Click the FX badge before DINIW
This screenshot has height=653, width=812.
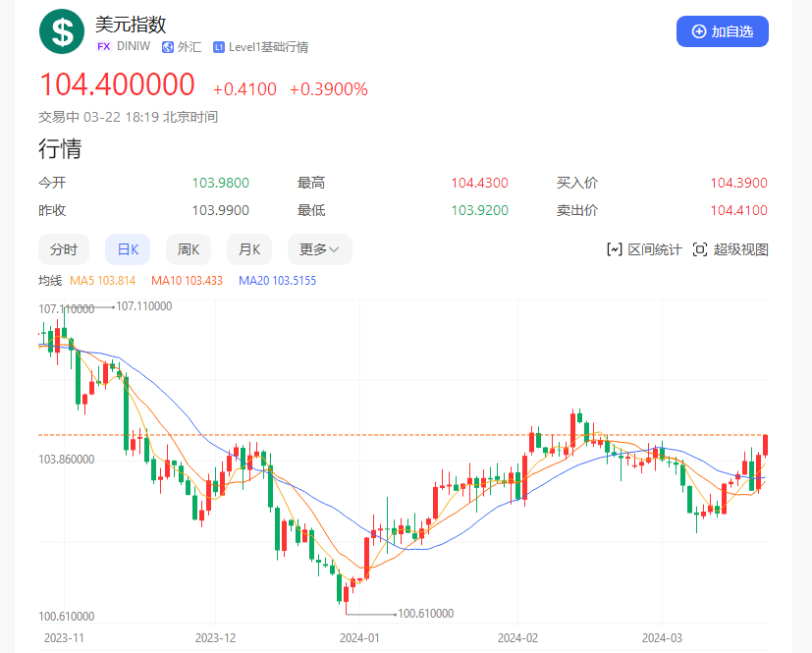pyautogui.click(x=104, y=46)
